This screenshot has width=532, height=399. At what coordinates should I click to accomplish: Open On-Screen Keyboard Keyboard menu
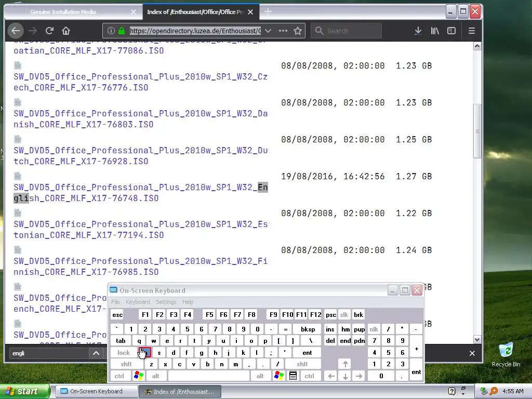(x=138, y=302)
